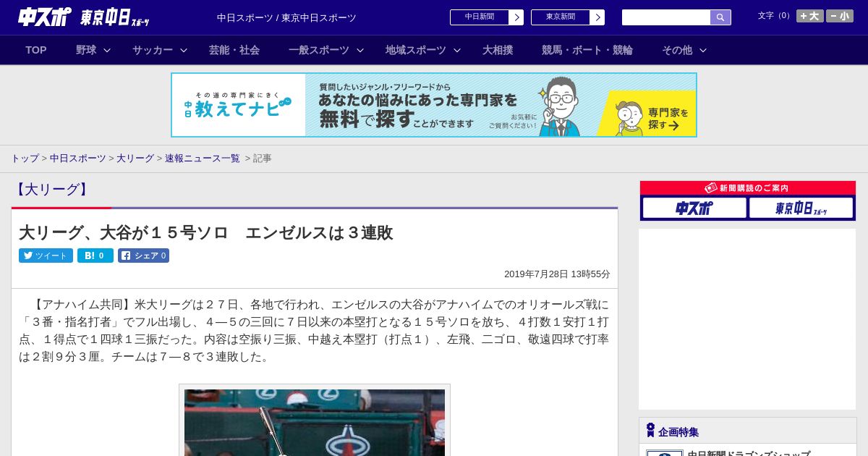Click arrow next to 中日新聞

[x=516, y=17]
